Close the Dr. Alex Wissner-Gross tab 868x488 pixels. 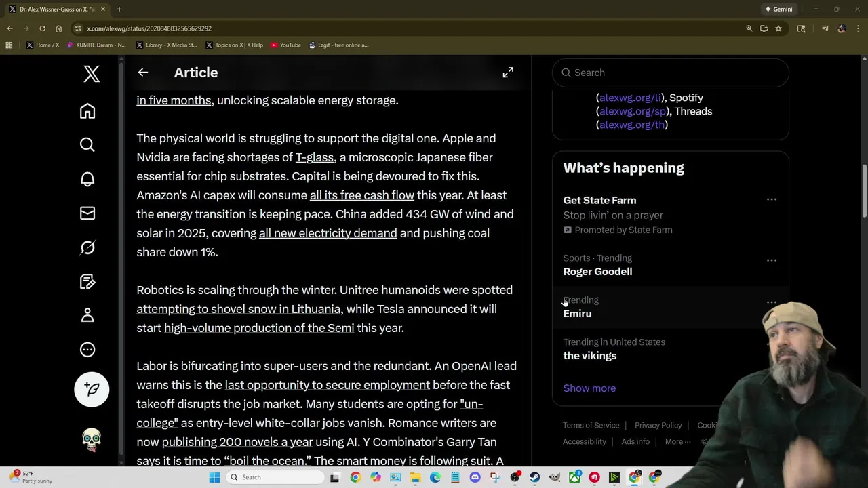click(103, 9)
